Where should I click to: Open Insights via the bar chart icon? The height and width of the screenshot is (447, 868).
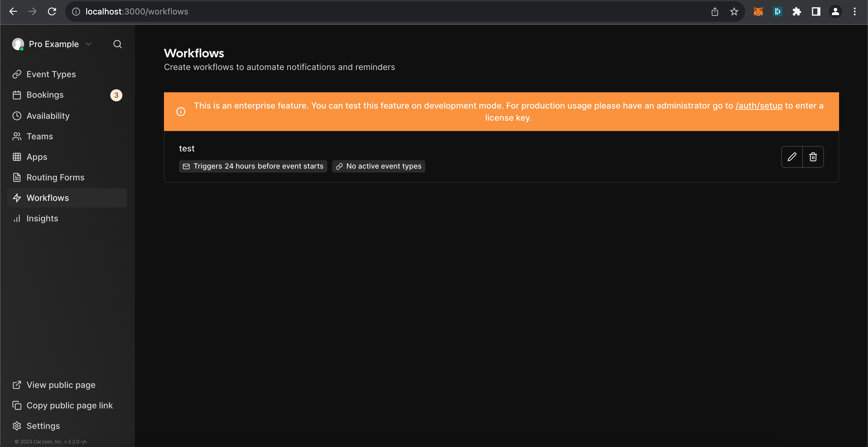(x=17, y=218)
